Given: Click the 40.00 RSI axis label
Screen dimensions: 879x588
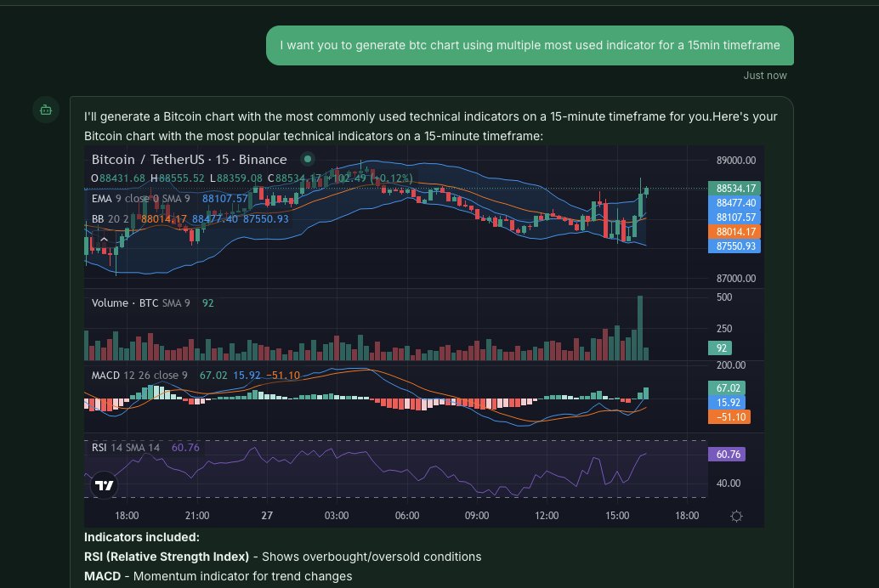Looking at the screenshot, I should pos(729,483).
